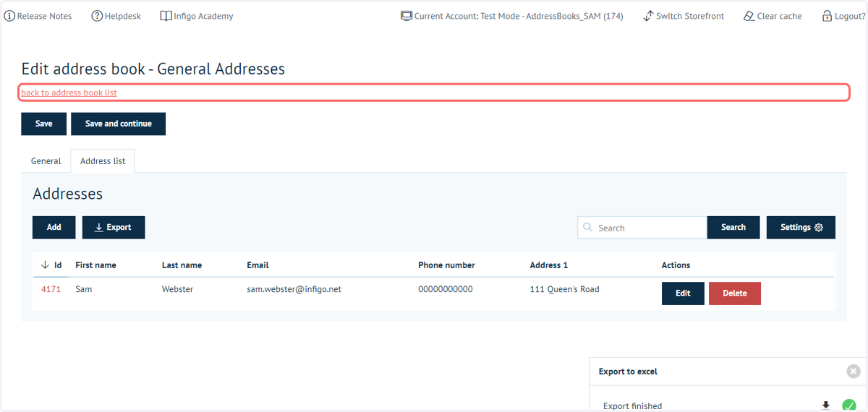Click the Clear cache eraser icon
868x412 pixels.
point(749,16)
